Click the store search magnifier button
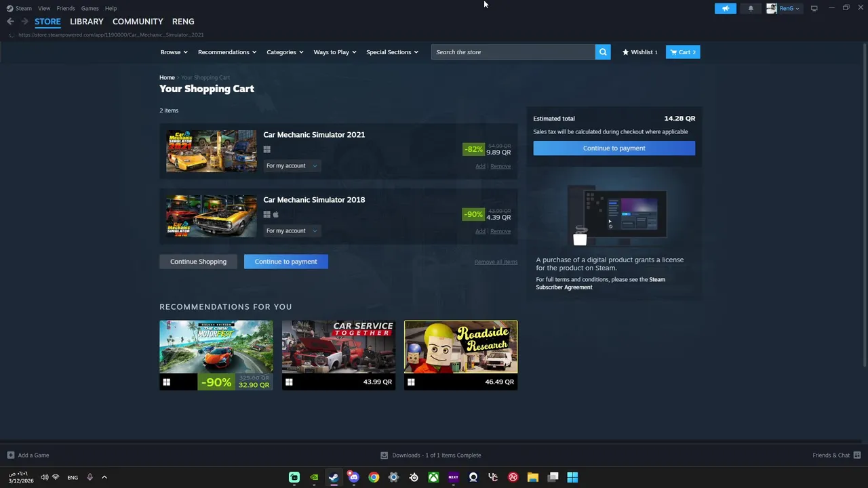The image size is (868, 488). (603, 52)
